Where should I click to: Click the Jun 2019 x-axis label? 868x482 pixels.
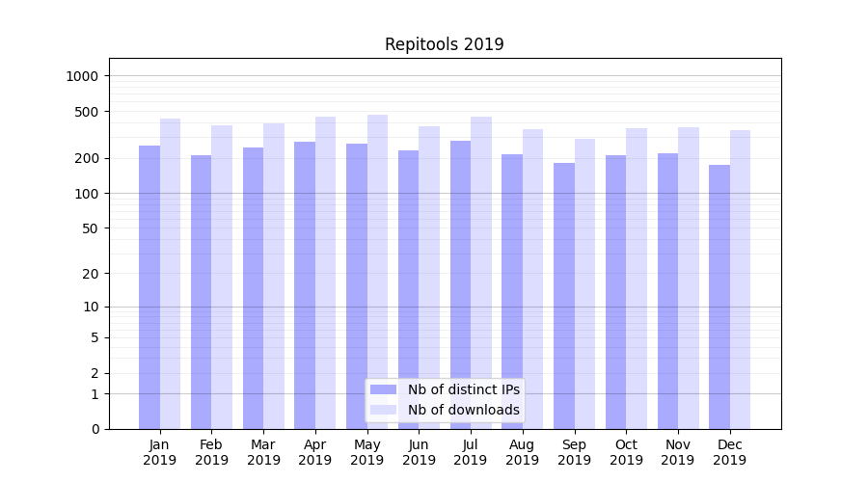pos(419,452)
